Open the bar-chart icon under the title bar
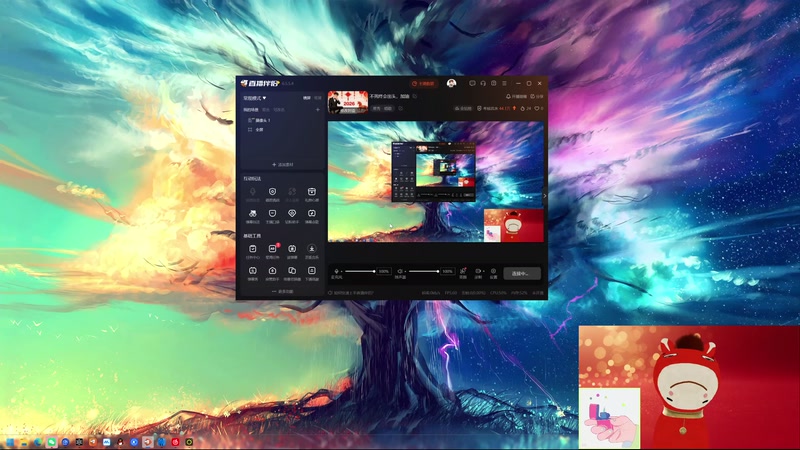This screenshot has width=800, height=450. pyautogui.click(x=463, y=108)
